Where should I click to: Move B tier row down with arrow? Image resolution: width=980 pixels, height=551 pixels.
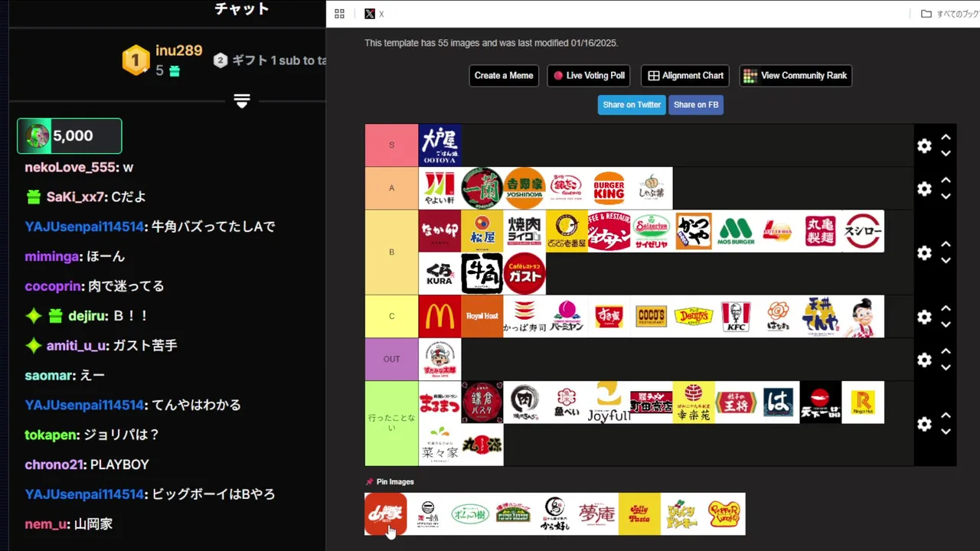pyautogui.click(x=946, y=260)
